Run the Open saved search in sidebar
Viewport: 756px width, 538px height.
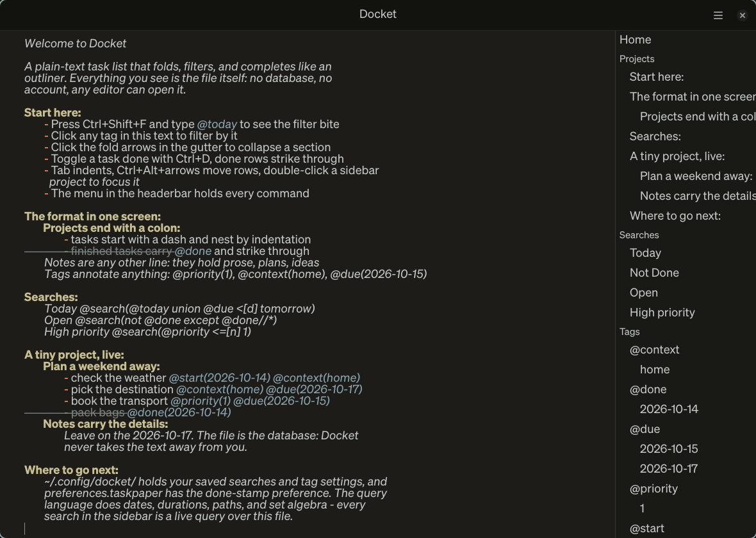(x=644, y=293)
